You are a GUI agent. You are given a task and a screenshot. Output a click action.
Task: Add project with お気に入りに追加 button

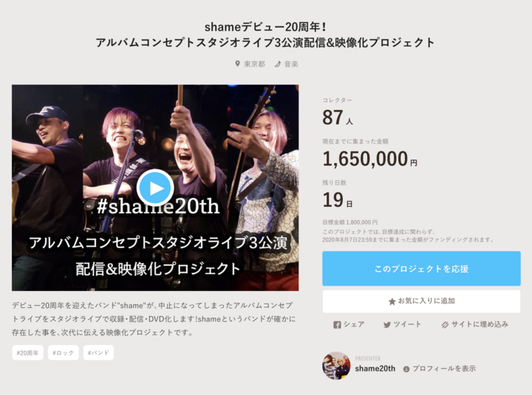(421, 301)
